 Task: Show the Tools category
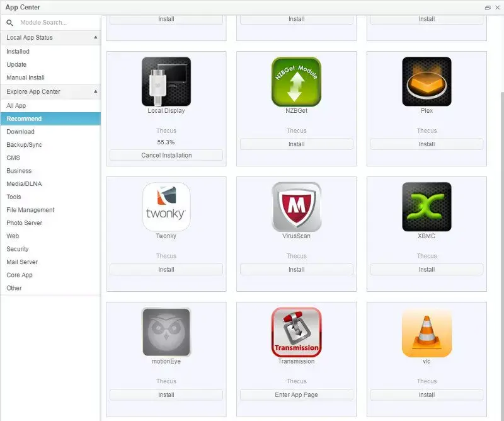(x=50, y=197)
